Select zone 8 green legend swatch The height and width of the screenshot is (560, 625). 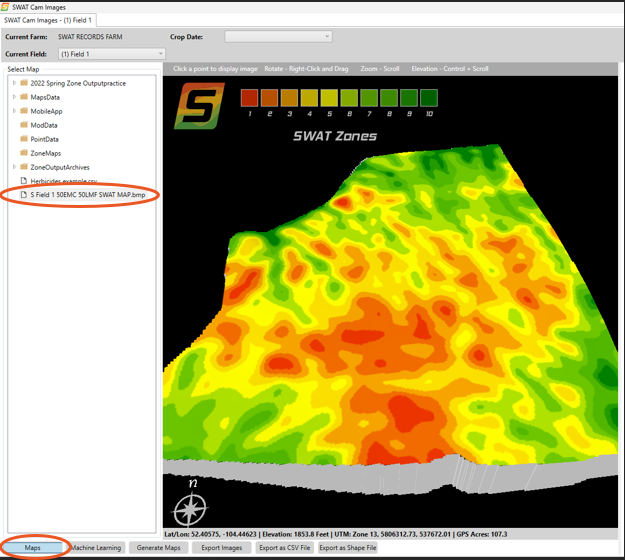coord(389,98)
